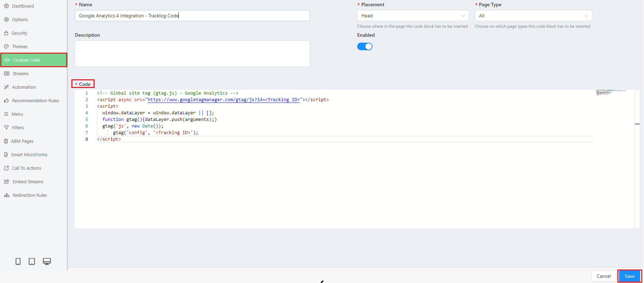The height and width of the screenshot is (283, 644).
Task: Click the Options gear icon
Action: [x=6, y=19]
